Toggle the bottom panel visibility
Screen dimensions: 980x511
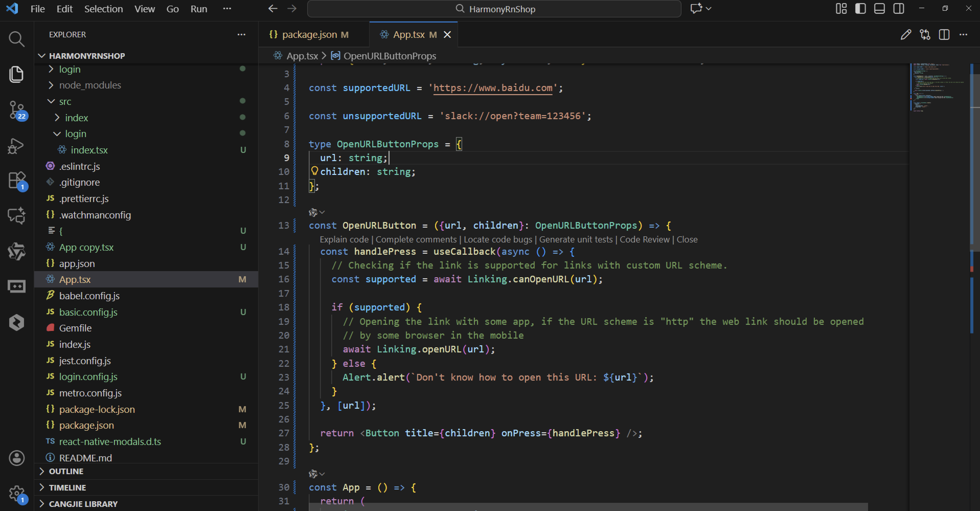(x=879, y=9)
